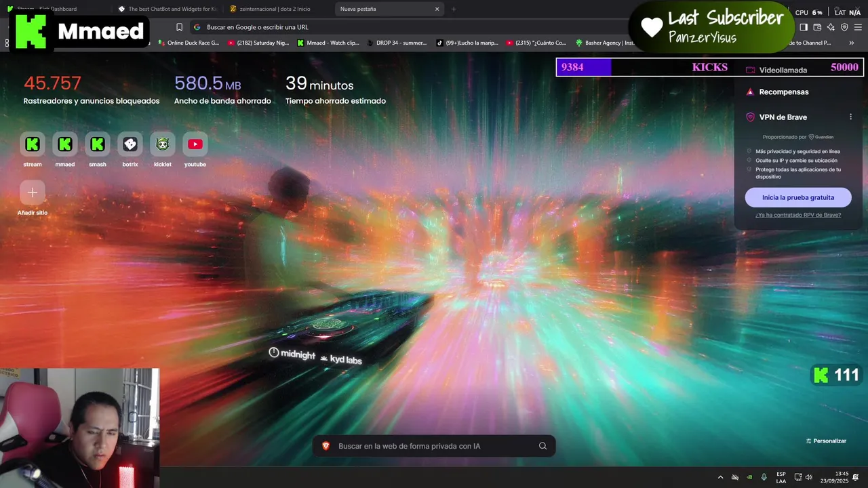Open the Brave hamburger main menu
This screenshot has width=868, height=488.
click(858, 27)
